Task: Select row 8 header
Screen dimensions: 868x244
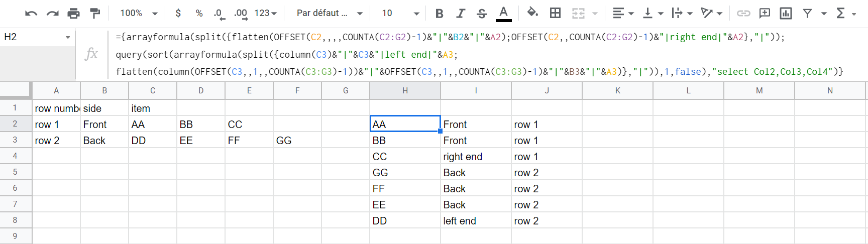Action: point(15,220)
